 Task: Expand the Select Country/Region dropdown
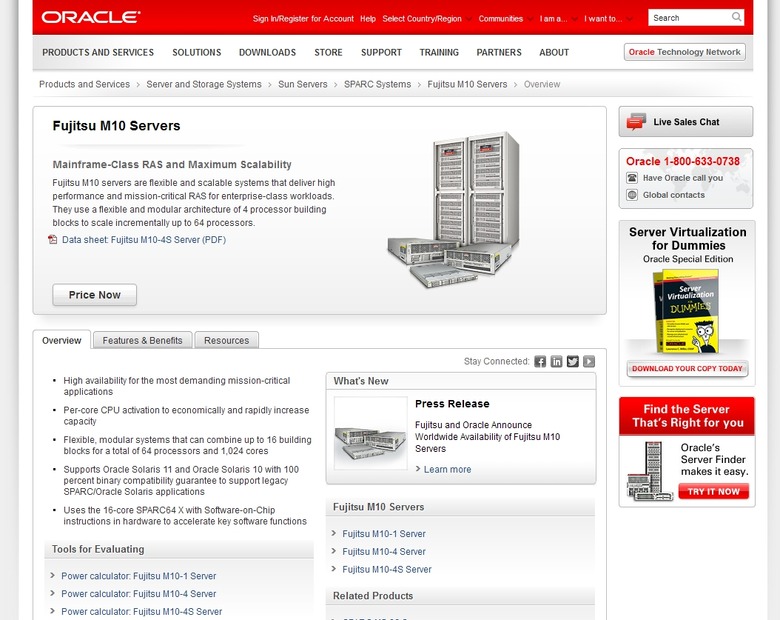click(x=427, y=18)
